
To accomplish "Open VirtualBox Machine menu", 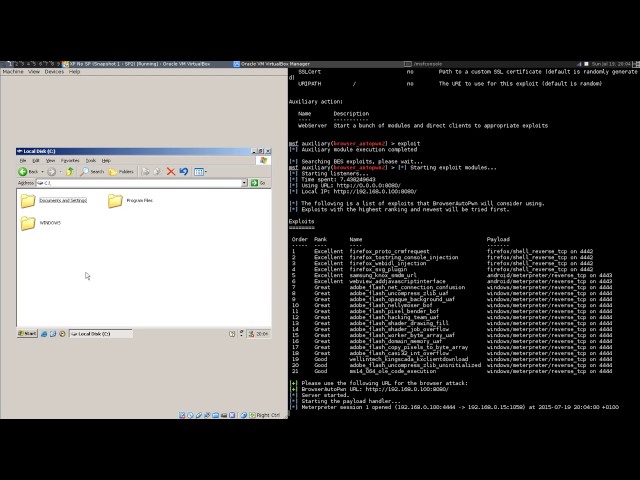I will coord(13,71).
